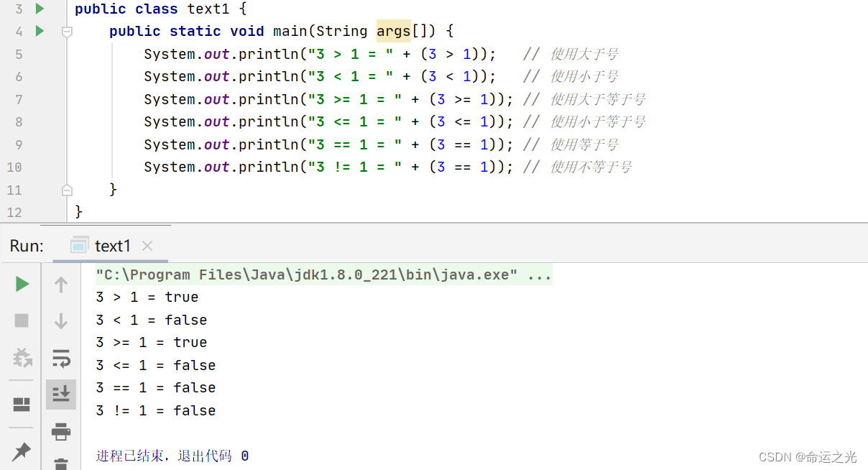Click the print console output icon

(x=61, y=431)
